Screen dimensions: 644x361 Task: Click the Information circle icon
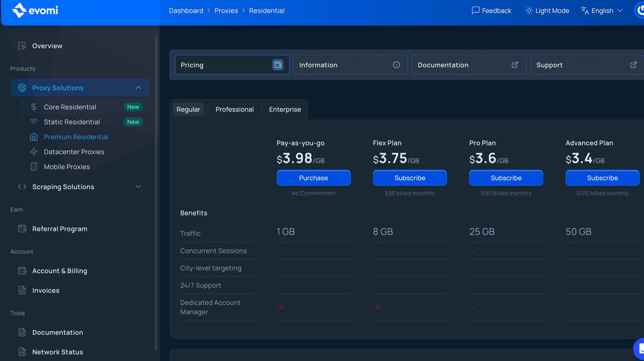[396, 65]
